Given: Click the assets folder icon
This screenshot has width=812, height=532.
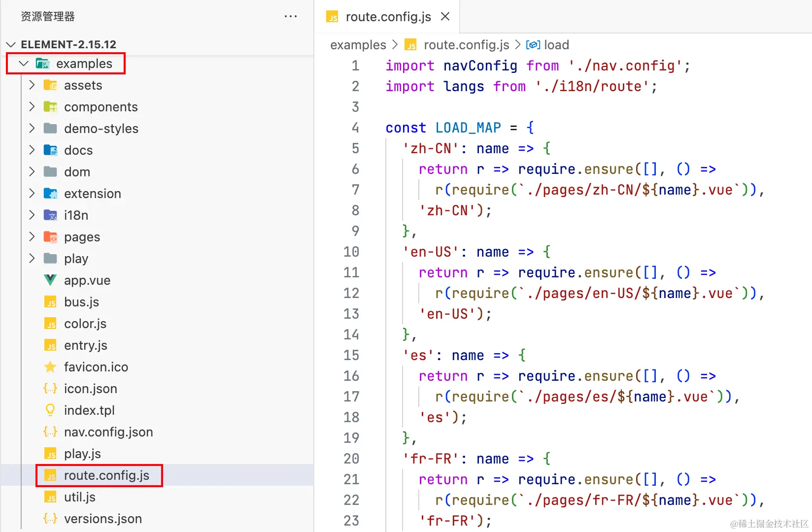Looking at the screenshot, I should point(50,85).
